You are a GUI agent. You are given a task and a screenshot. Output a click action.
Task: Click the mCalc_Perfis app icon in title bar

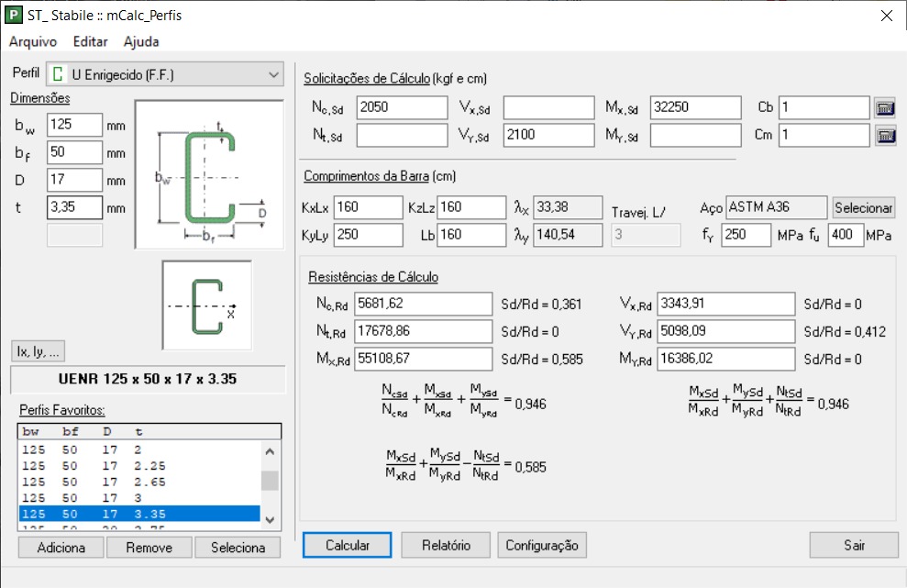pos(14,15)
